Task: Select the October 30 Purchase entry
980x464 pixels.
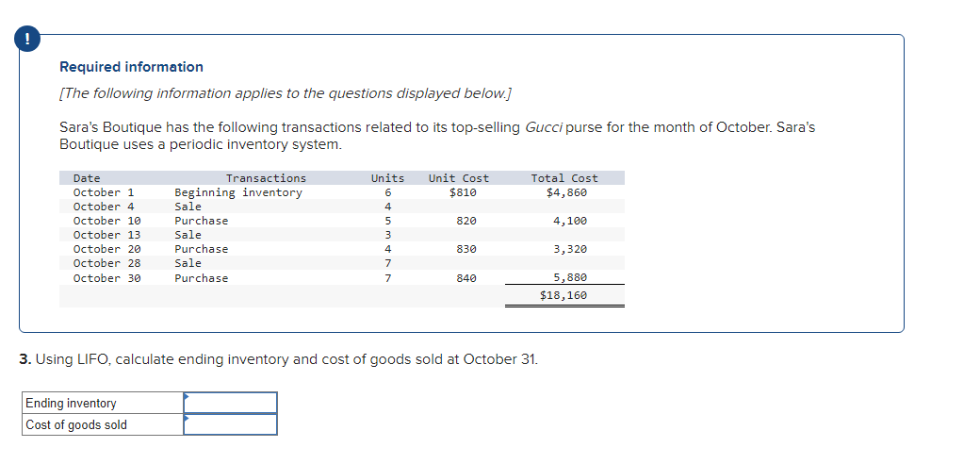Action: pos(342,277)
